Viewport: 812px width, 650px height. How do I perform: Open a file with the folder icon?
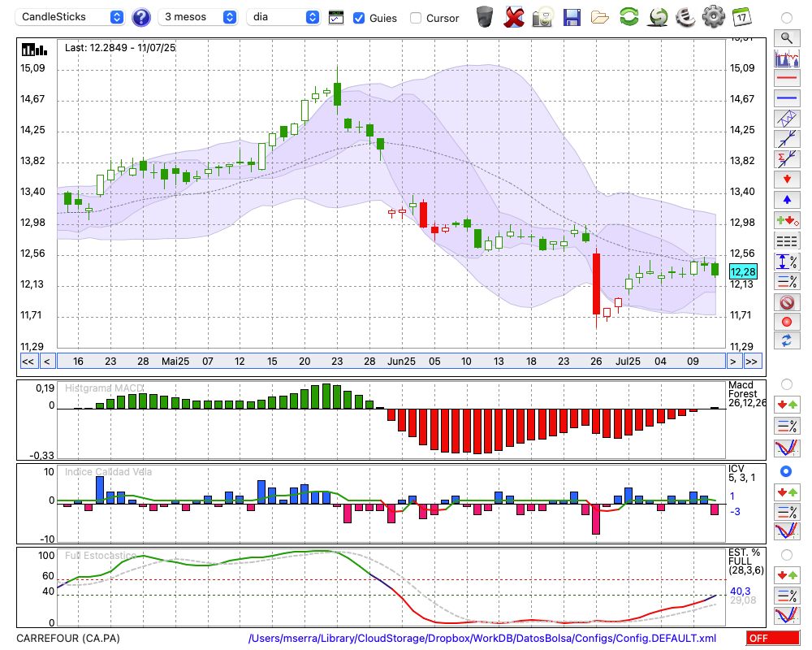[600, 18]
